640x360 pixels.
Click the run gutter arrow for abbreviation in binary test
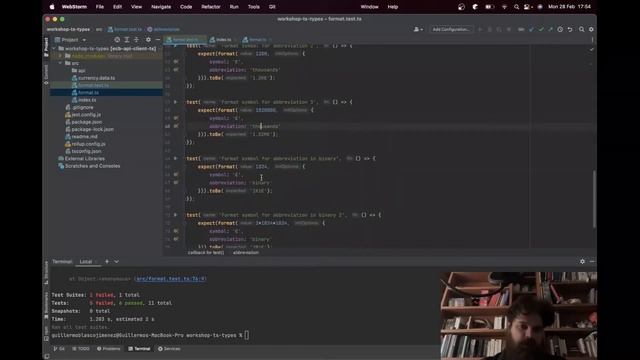[x=176, y=158]
